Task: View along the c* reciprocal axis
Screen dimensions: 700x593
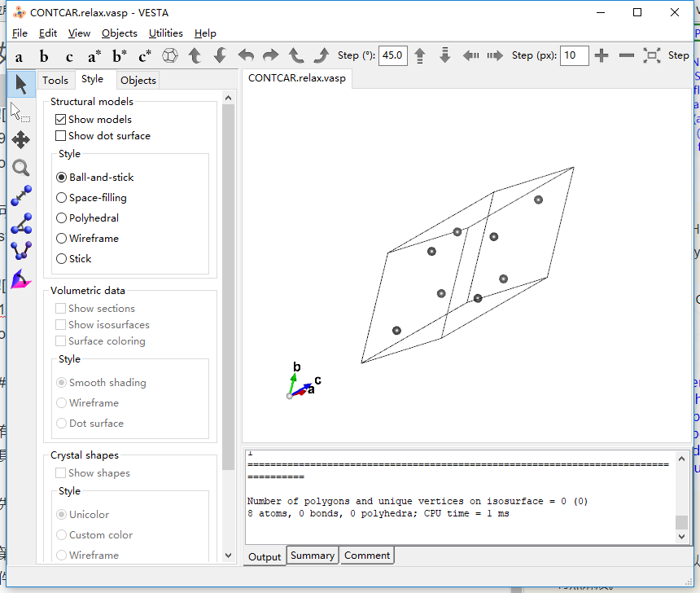Action: 145,56
